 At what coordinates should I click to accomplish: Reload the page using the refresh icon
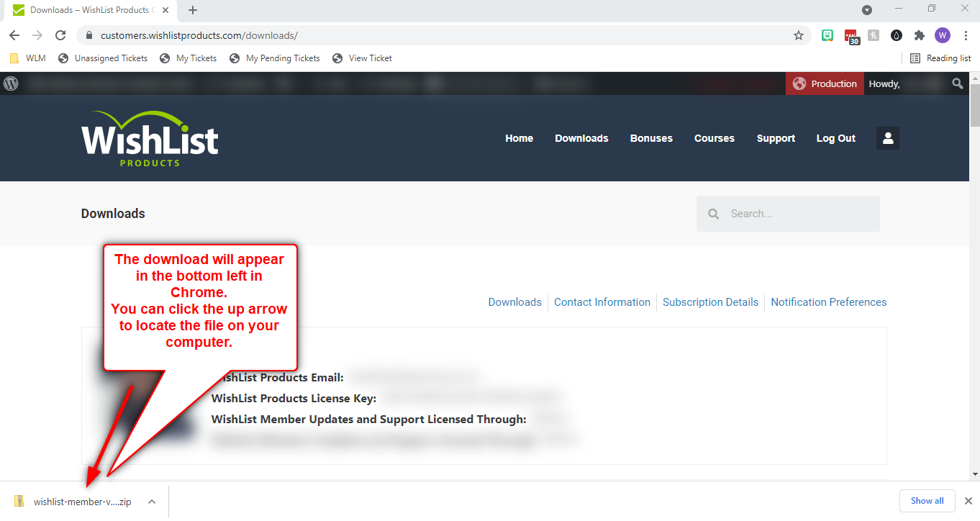[60, 35]
